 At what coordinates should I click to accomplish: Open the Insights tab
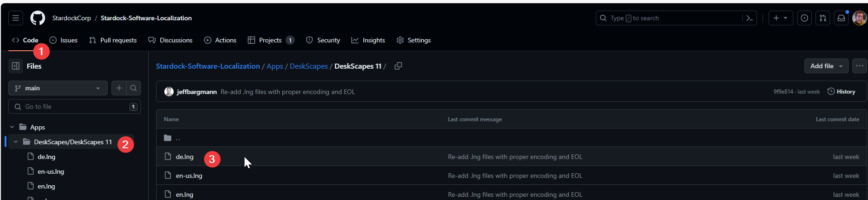(368, 40)
